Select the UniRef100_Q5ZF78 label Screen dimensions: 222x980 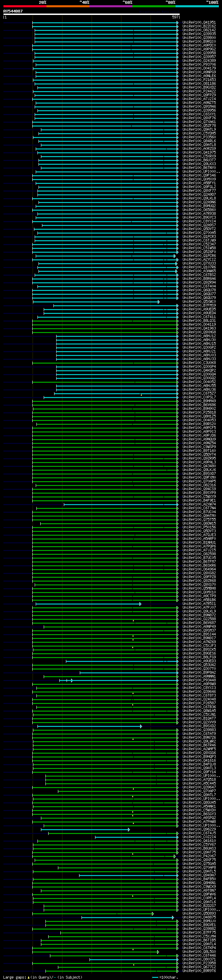click(x=199, y=125)
